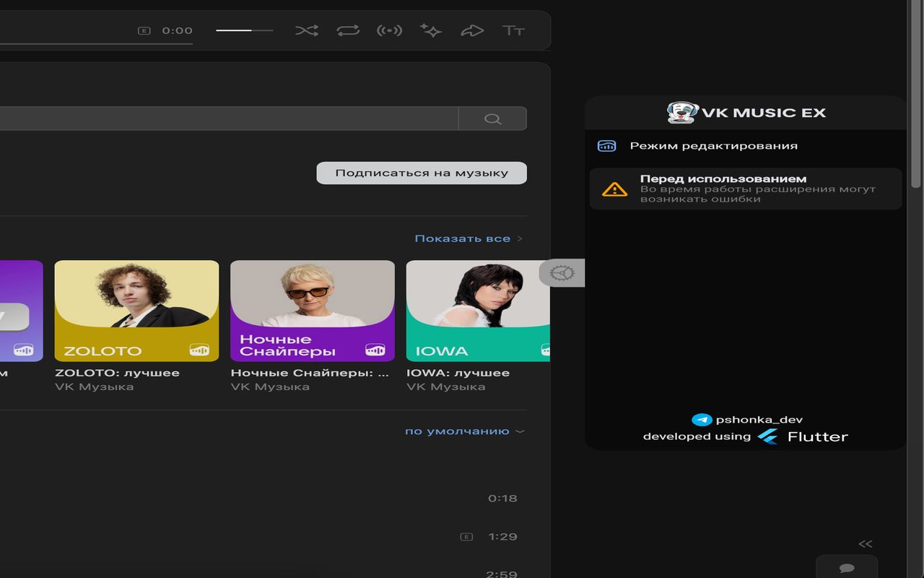Viewport: 924px width, 578px height.
Task: Click the track row with 0:18 duration
Action: pos(263,499)
